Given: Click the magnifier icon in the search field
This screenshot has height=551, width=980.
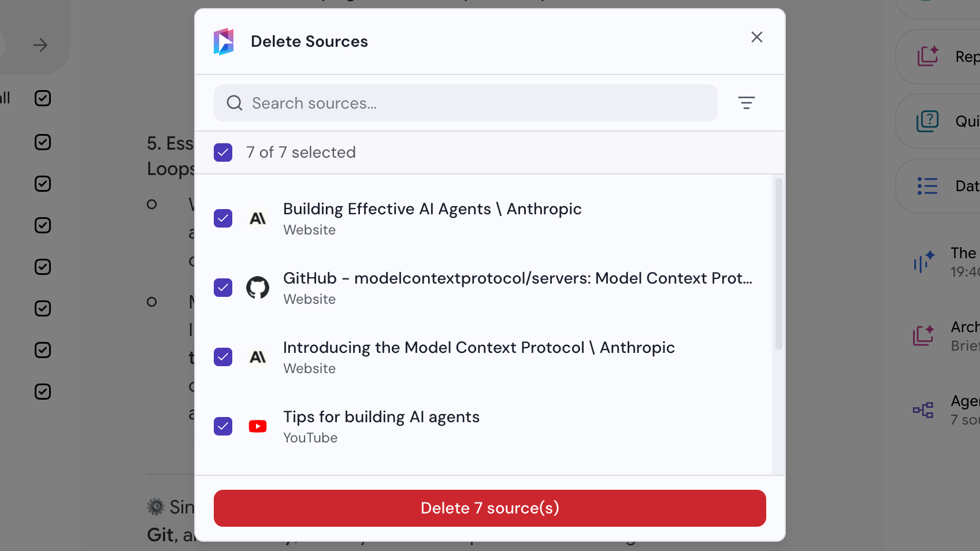Looking at the screenshot, I should pyautogui.click(x=235, y=103).
